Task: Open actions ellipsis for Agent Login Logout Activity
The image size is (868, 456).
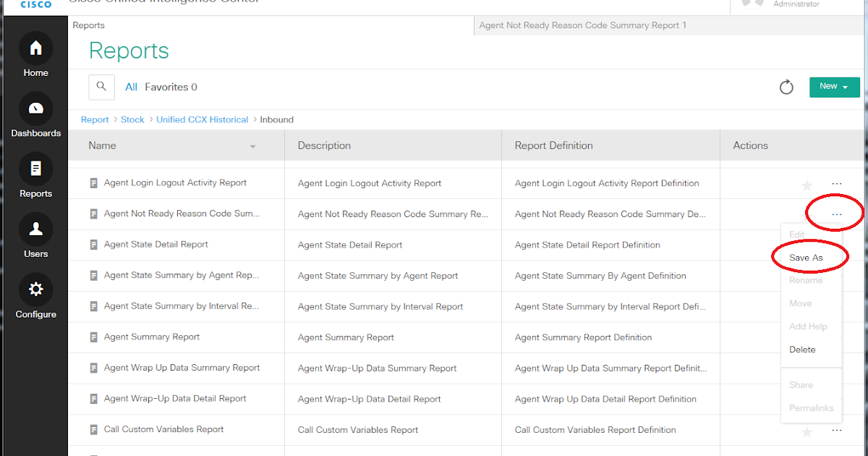Action: (x=837, y=184)
